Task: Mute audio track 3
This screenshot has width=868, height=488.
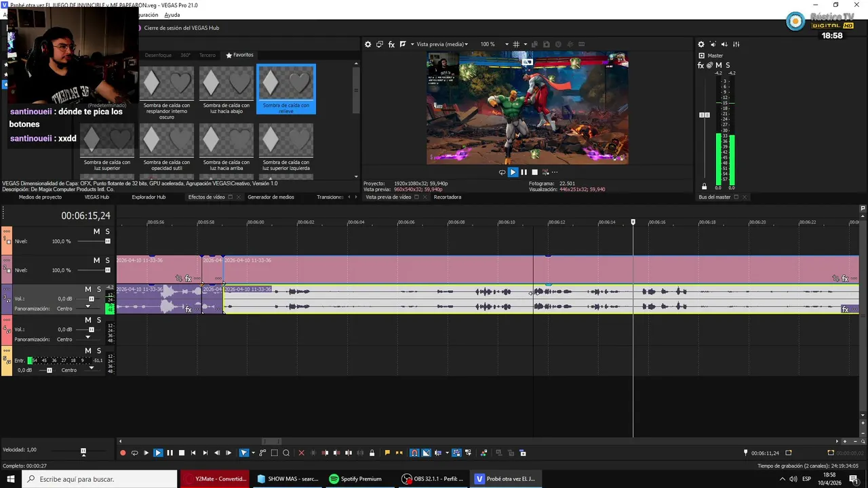Action: pyautogui.click(x=87, y=289)
